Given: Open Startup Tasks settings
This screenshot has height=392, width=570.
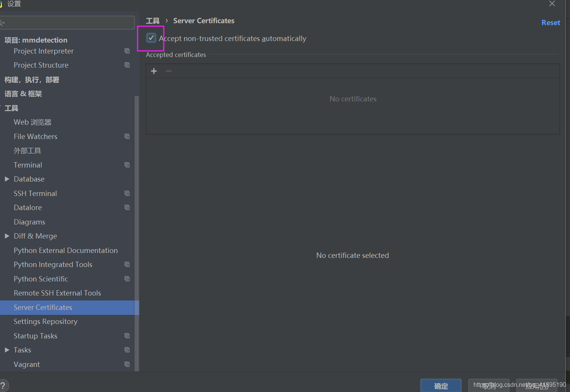Looking at the screenshot, I should coord(35,336).
